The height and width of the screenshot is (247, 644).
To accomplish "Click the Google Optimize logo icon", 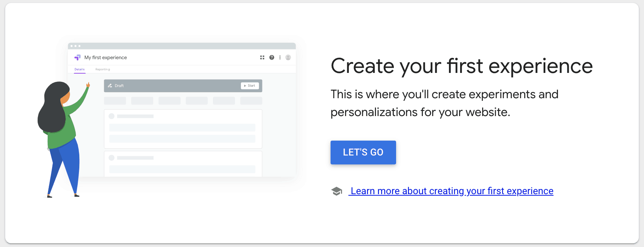I will [77, 57].
